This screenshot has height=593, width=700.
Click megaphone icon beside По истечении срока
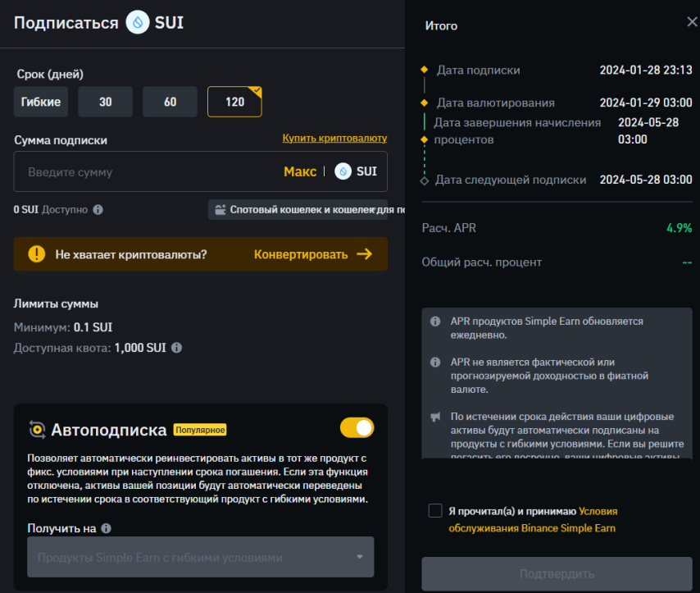point(435,417)
